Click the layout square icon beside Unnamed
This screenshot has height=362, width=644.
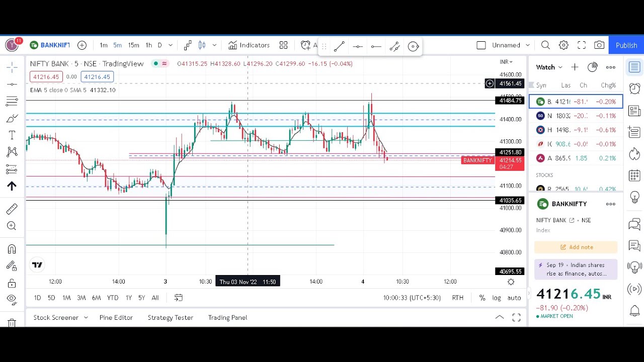(481, 45)
